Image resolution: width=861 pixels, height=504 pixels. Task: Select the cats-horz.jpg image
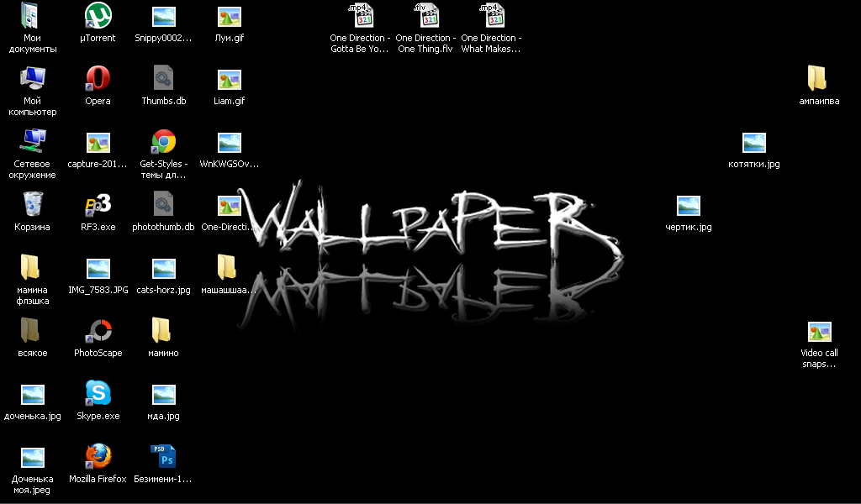(164, 270)
